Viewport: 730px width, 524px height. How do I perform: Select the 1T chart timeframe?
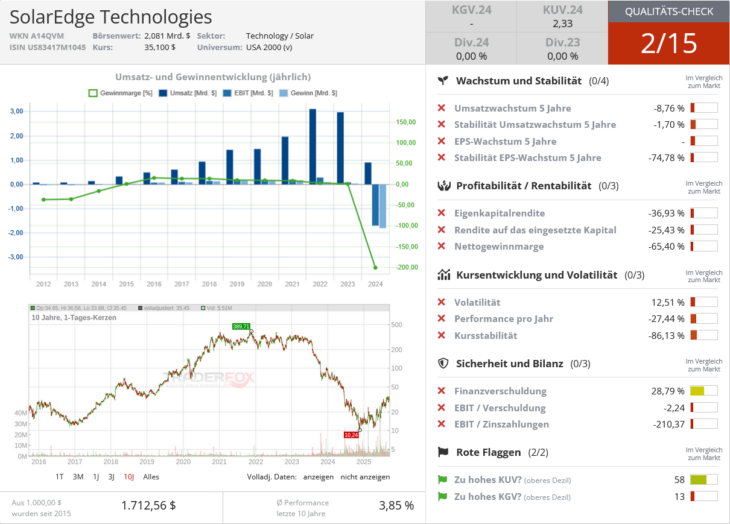(x=59, y=477)
